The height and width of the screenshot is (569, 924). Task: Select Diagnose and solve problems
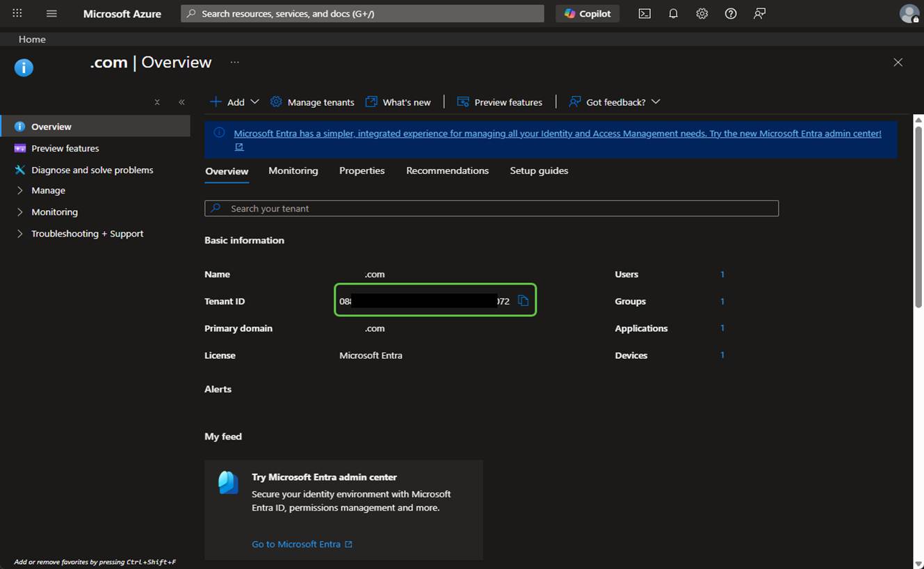92,170
